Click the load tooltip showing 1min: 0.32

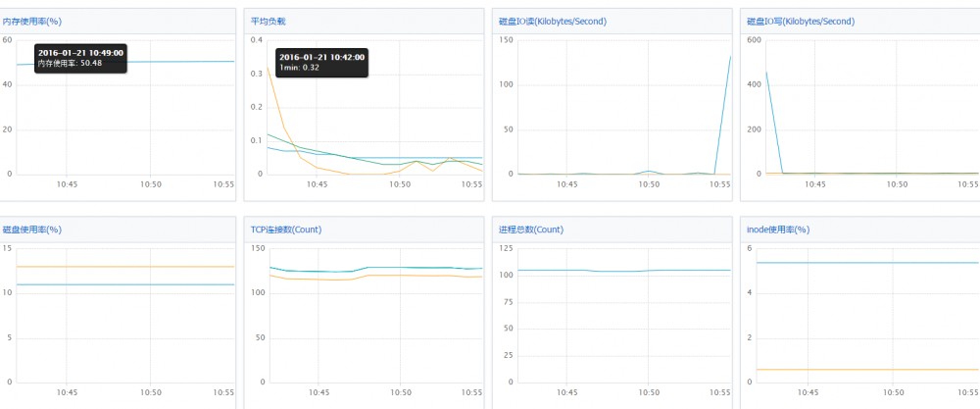(321, 63)
